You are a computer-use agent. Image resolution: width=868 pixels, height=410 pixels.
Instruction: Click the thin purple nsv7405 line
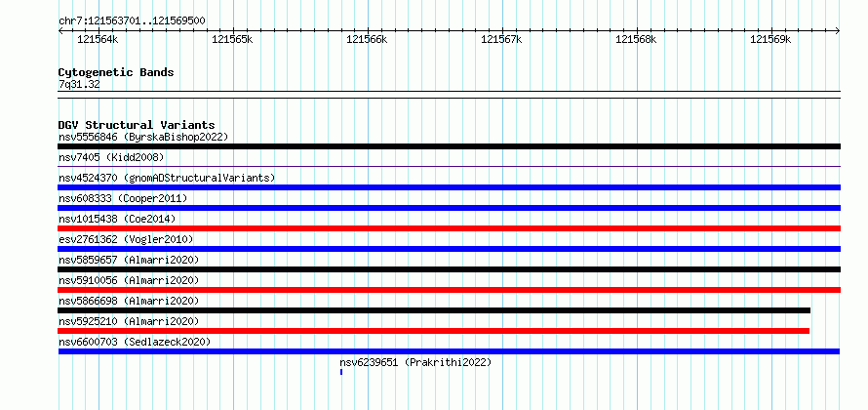point(449,166)
